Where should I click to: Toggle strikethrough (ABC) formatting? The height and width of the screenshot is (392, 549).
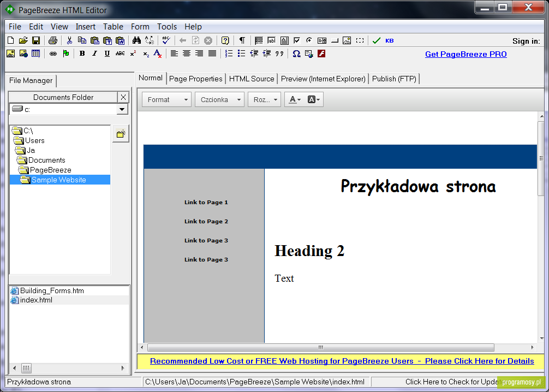[120, 54]
